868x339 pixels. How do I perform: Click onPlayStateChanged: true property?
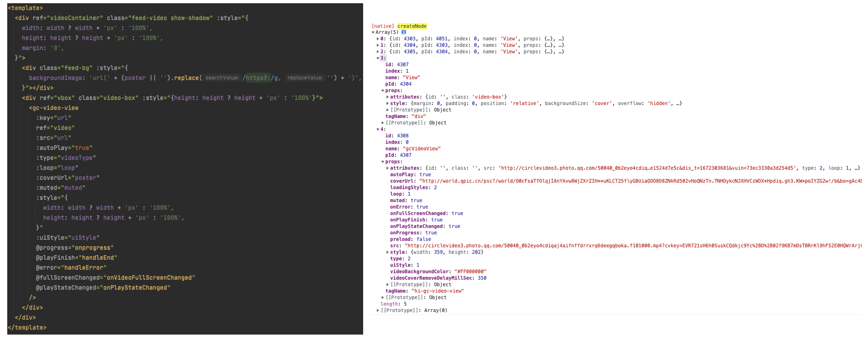425,226
